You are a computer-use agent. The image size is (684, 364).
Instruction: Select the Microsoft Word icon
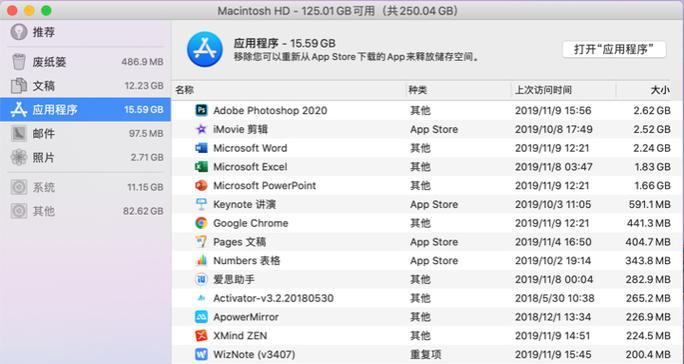point(201,148)
